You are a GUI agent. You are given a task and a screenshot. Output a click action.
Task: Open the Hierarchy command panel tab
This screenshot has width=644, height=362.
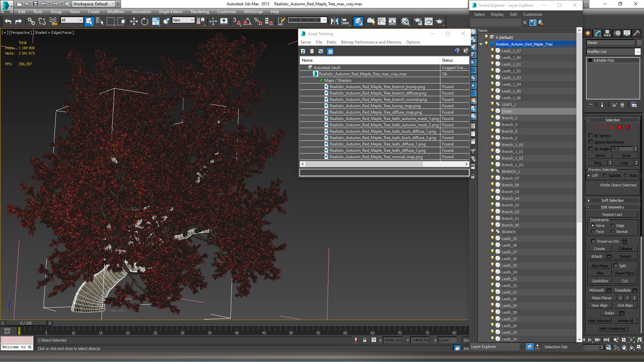607,33
